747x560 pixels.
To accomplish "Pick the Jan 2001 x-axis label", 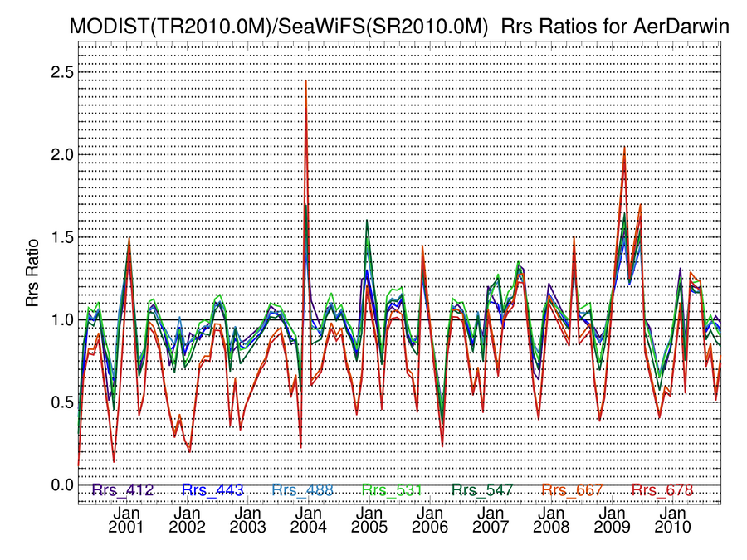I will 126,520.
